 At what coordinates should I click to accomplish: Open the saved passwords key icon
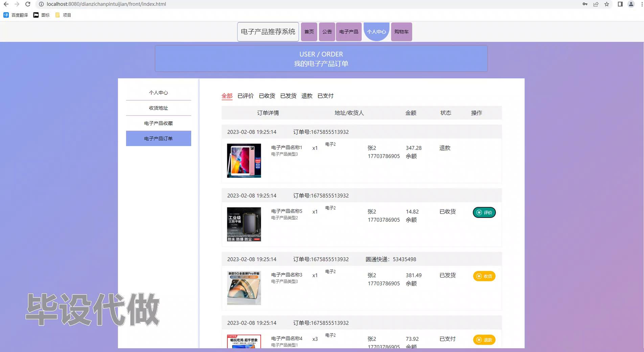pyautogui.click(x=585, y=4)
